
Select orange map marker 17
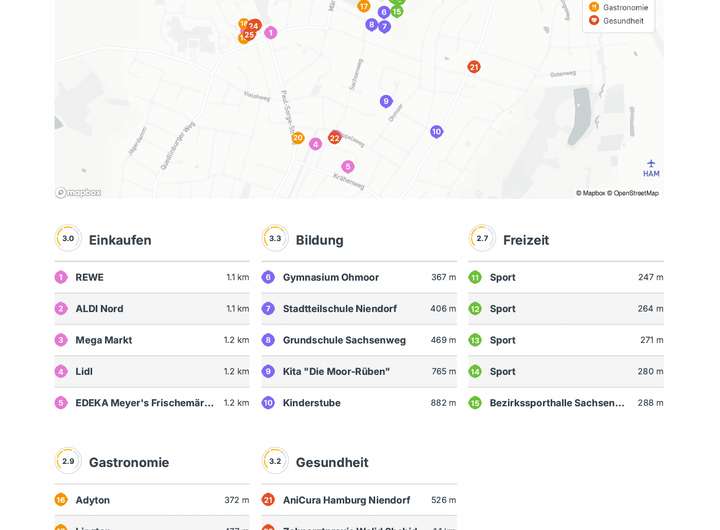point(364,6)
